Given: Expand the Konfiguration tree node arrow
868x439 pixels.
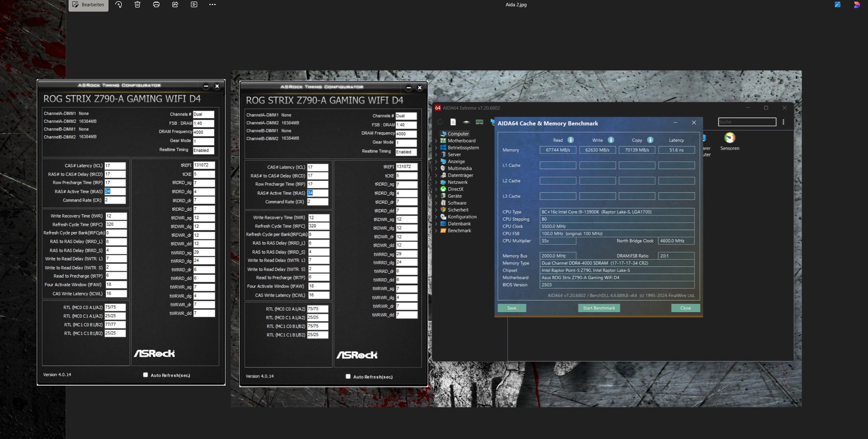Looking at the screenshot, I should tap(437, 217).
